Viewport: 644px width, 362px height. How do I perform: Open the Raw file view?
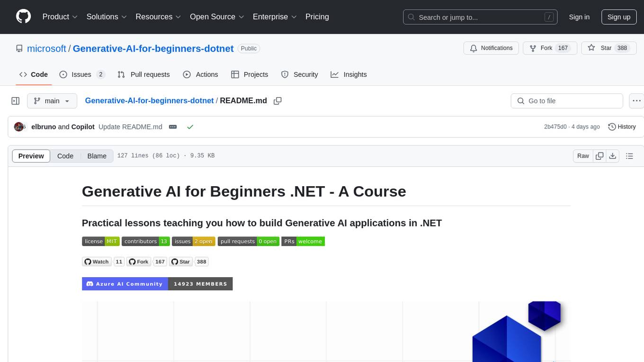[x=583, y=156]
